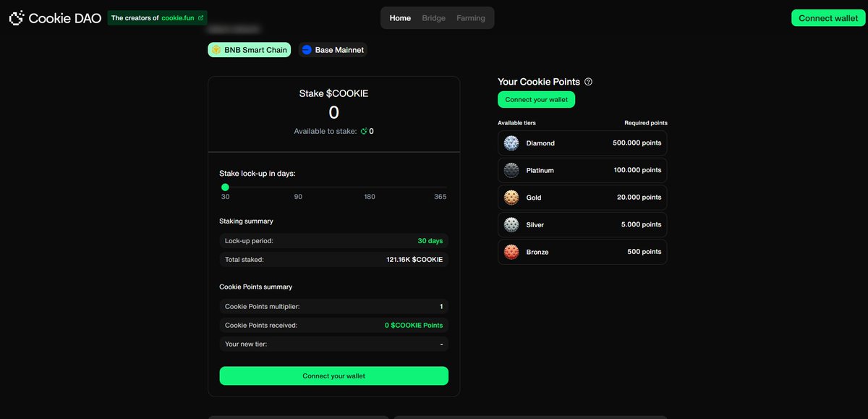Click the 'Cookie Points received:' label

[261, 326]
